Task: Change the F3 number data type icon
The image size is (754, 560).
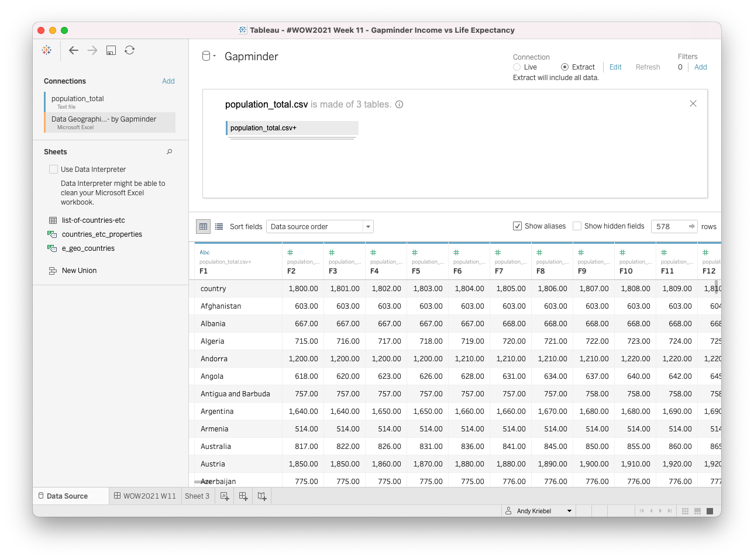Action: [332, 253]
